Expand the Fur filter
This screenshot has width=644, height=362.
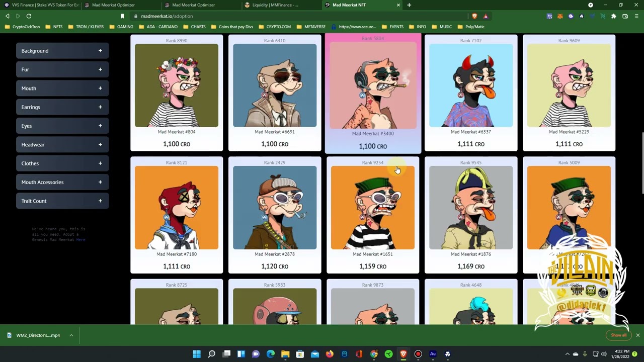click(62, 69)
